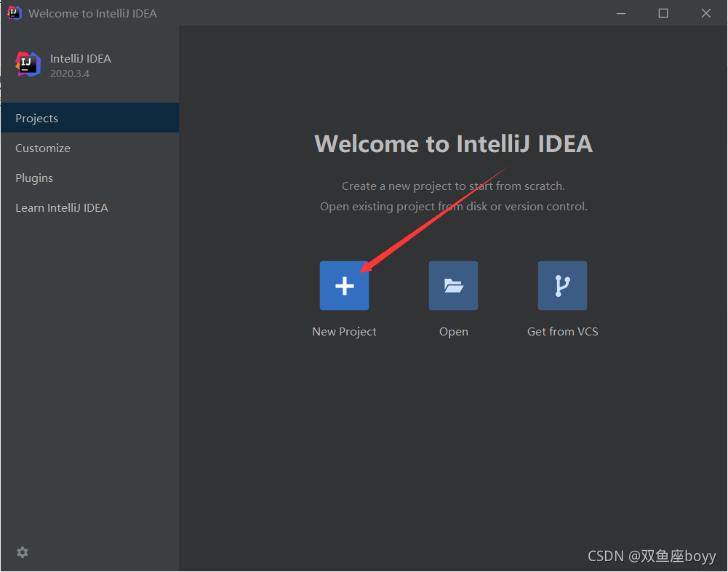Open the Plugins tab
Screen dimensions: 728x572
(89, 178)
